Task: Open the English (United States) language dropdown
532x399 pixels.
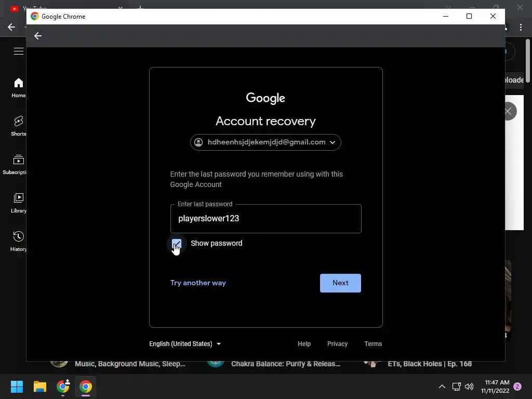Action: pyautogui.click(x=185, y=344)
